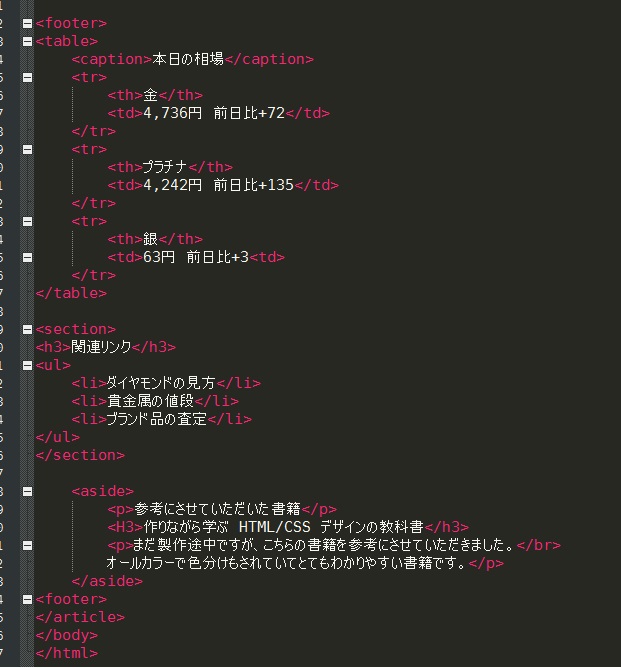The width and height of the screenshot is (621, 668).
Task: Click the <table> opening tag text
Action: pyautogui.click(x=67, y=41)
